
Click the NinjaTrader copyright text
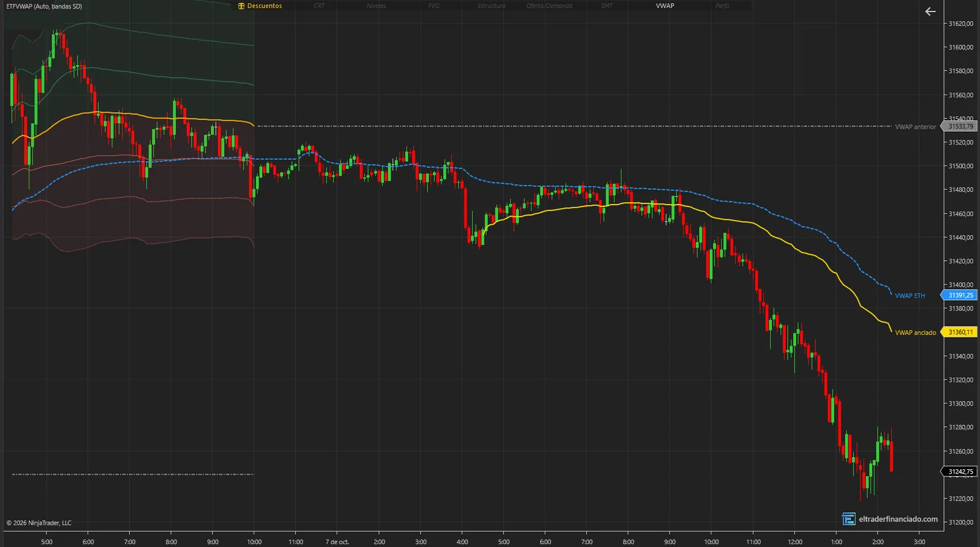(x=39, y=523)
